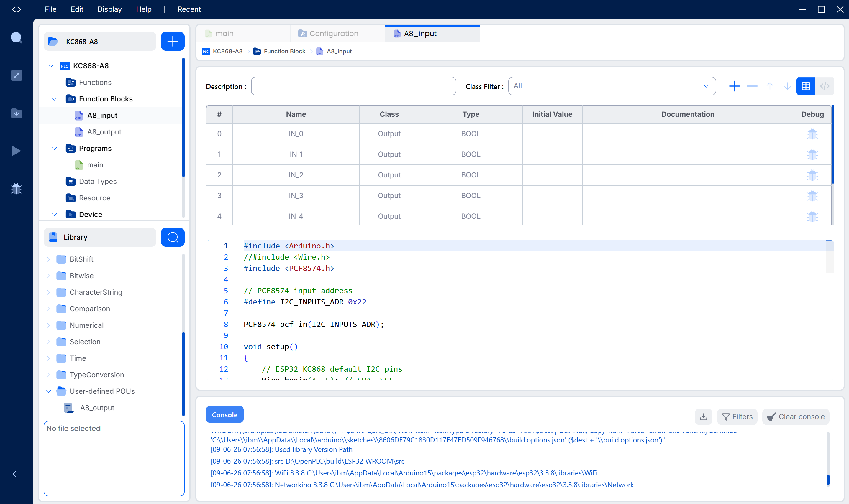Click the Library search button
This screenshot has height=504, width=849.
click(x=173, y=237)
